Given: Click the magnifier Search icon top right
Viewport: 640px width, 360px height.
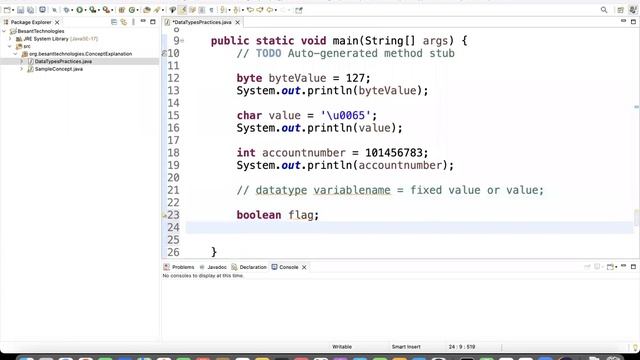Looking at the screenshot, I should [604, 10].
